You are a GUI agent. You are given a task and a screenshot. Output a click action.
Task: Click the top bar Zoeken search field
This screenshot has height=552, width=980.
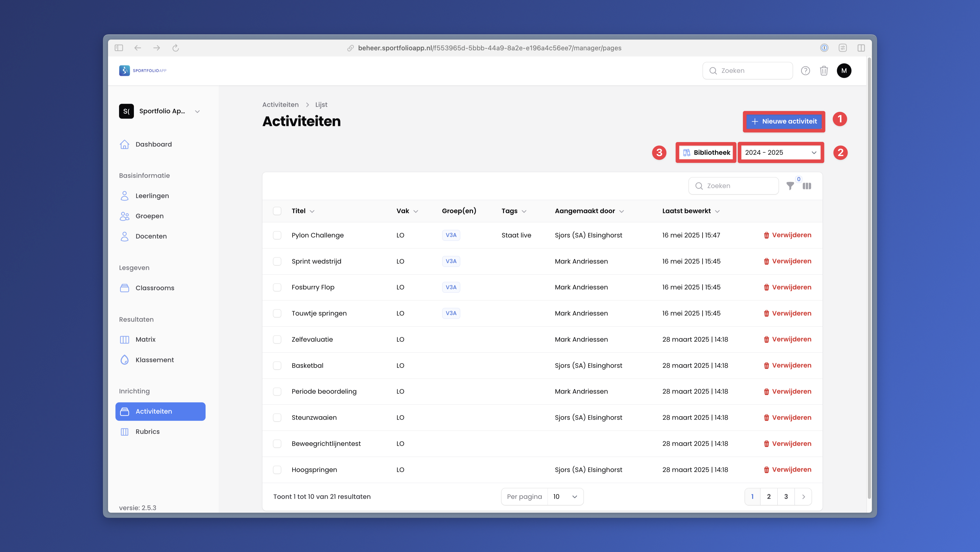[x=748, y=71]
